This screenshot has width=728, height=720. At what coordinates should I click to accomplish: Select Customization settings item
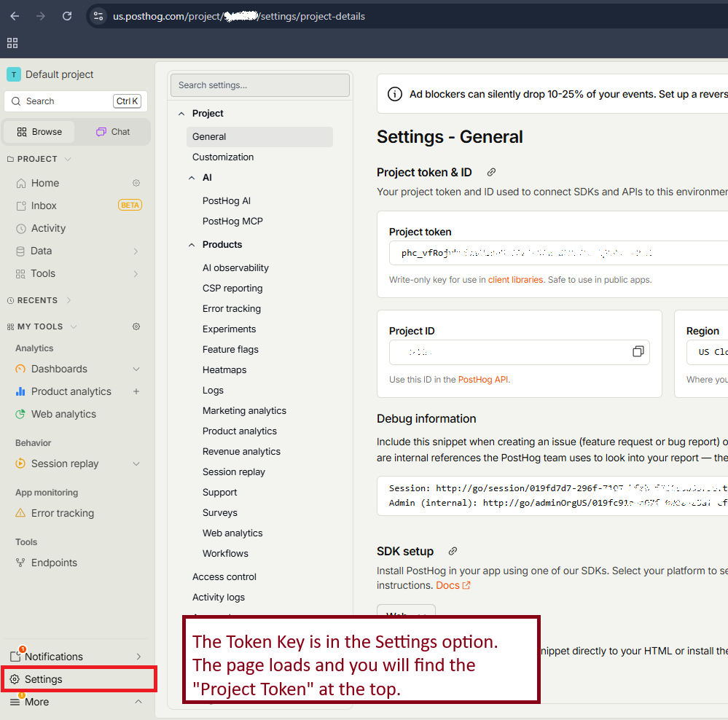click(x=223, y=157)
